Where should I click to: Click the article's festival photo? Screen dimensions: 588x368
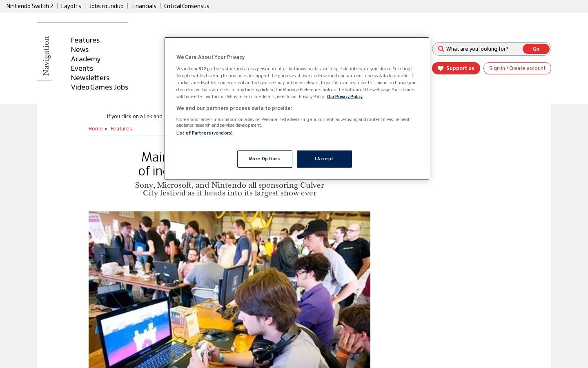[229, 289]
